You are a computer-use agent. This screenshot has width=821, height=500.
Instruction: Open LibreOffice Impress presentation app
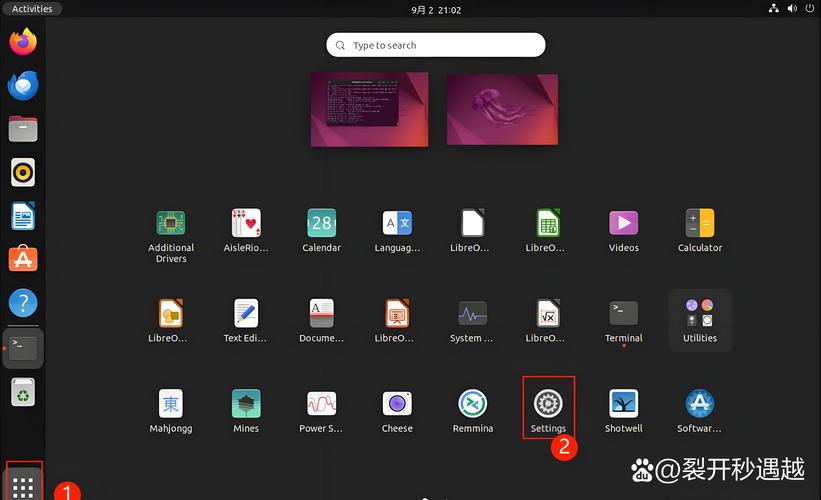[397, 320]
